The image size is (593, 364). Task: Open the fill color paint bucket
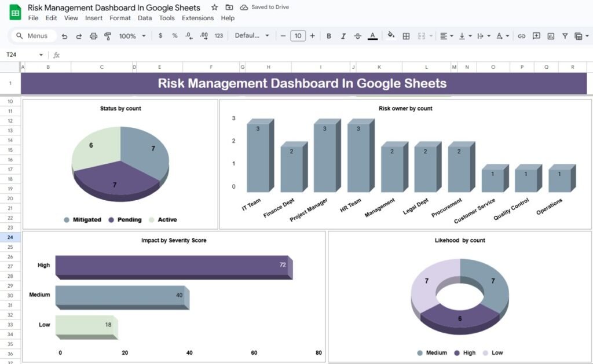click(x=391, y=35)
